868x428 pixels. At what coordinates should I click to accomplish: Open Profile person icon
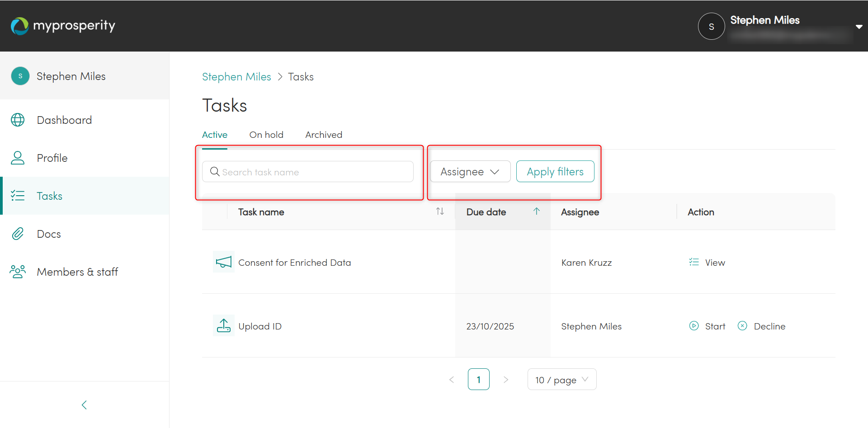[18, 158]
